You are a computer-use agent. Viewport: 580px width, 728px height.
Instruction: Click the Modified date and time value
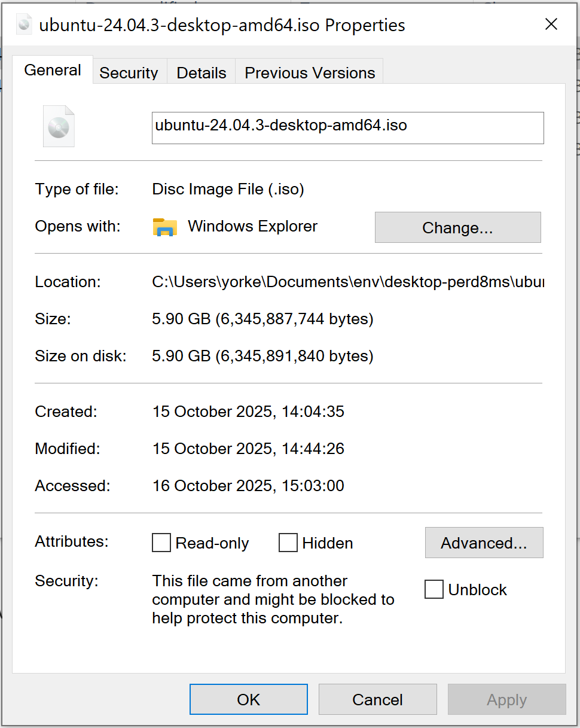(248, 449)
